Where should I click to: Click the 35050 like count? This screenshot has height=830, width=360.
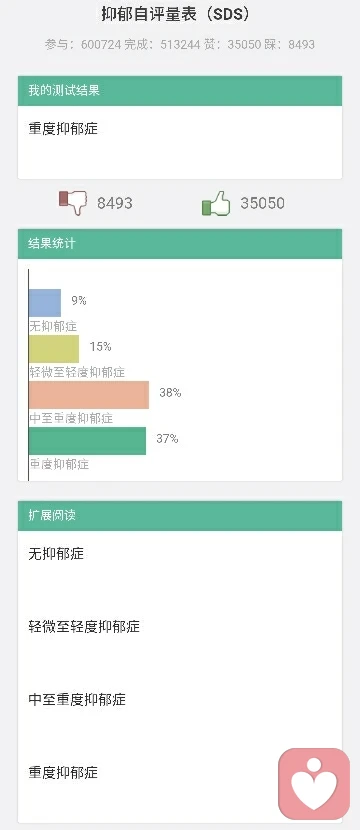262,203
